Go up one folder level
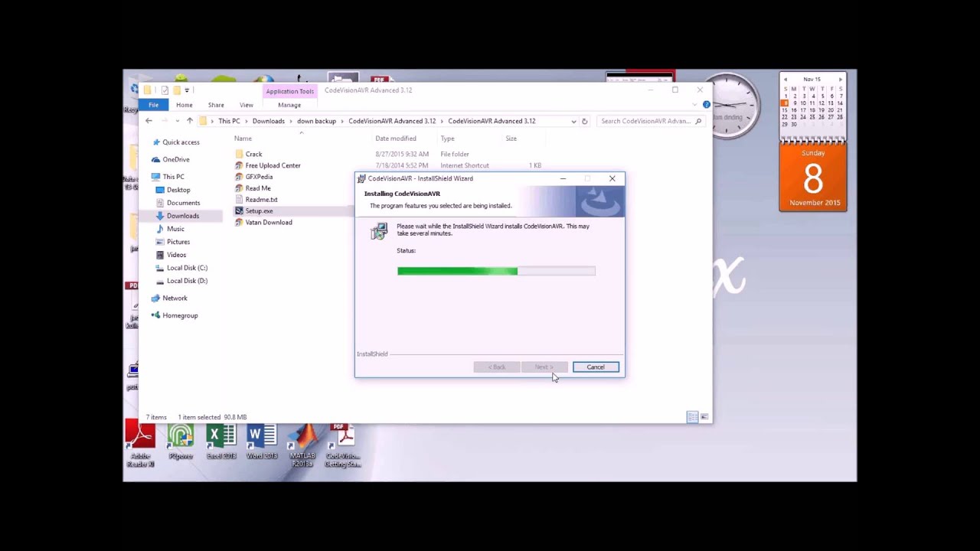980x551 pixels. [190, 121]
